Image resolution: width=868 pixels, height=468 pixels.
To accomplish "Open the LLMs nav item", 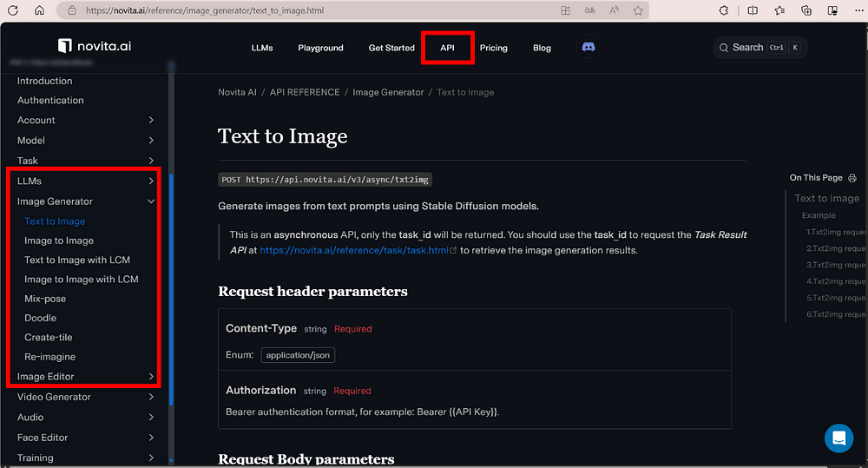I will tap(262, 48).
